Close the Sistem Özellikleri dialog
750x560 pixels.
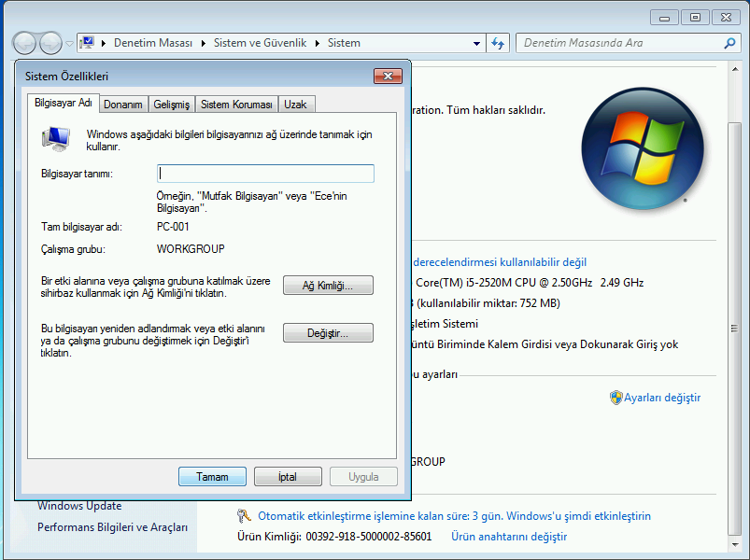[x=388, y=76]
